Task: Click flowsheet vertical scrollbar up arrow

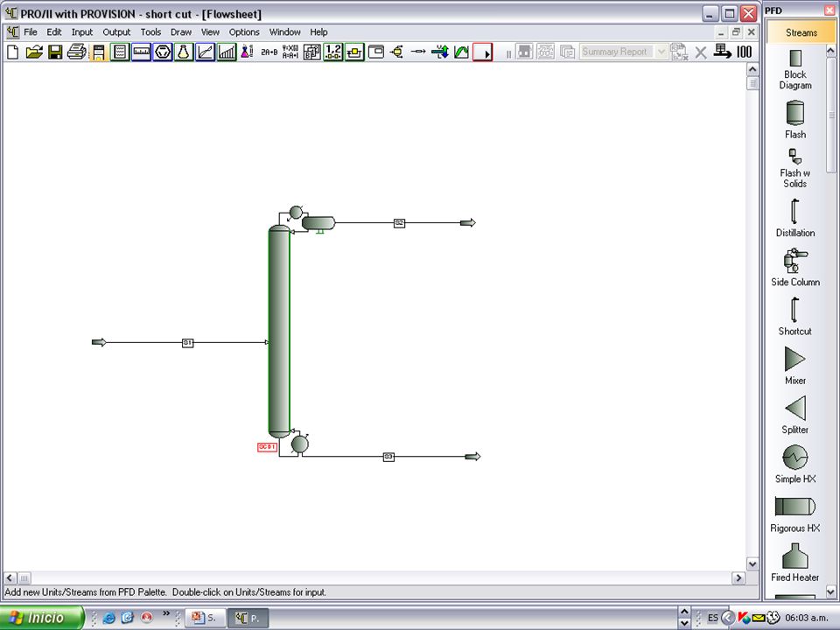Action: [752, 70]
